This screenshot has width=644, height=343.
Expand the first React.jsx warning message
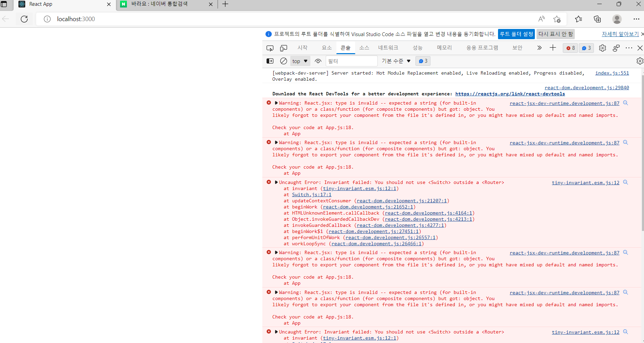(276, 103)
